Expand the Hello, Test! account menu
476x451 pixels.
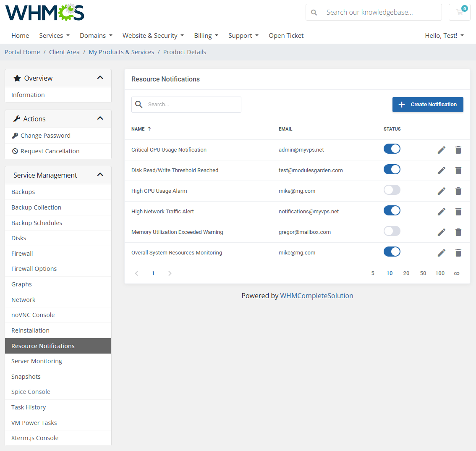[x=444, y=35]
